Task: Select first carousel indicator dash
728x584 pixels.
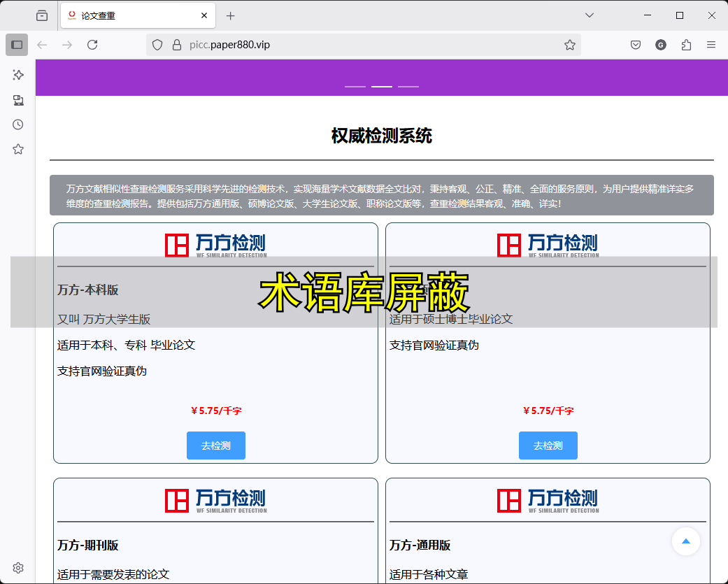Action: coord(355,86)
